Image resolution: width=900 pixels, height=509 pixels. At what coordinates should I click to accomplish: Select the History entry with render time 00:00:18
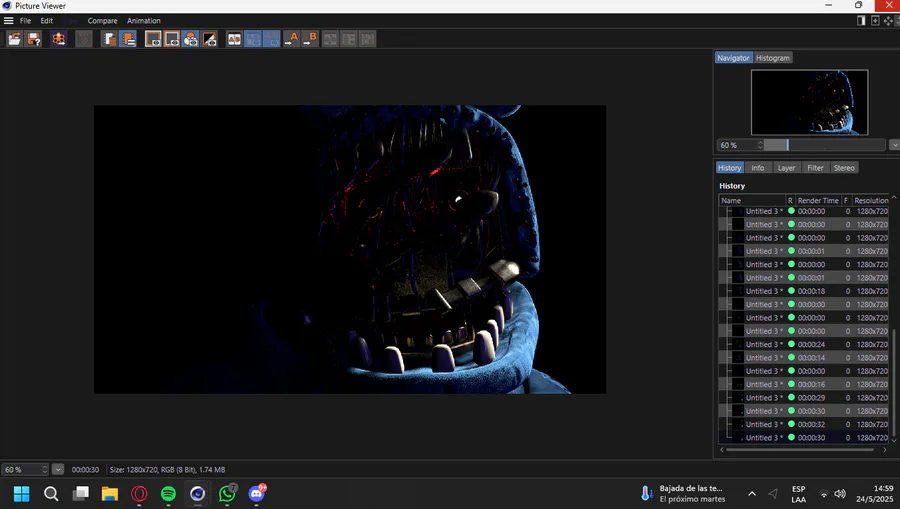pyautogui.click(x=804, y=291)
